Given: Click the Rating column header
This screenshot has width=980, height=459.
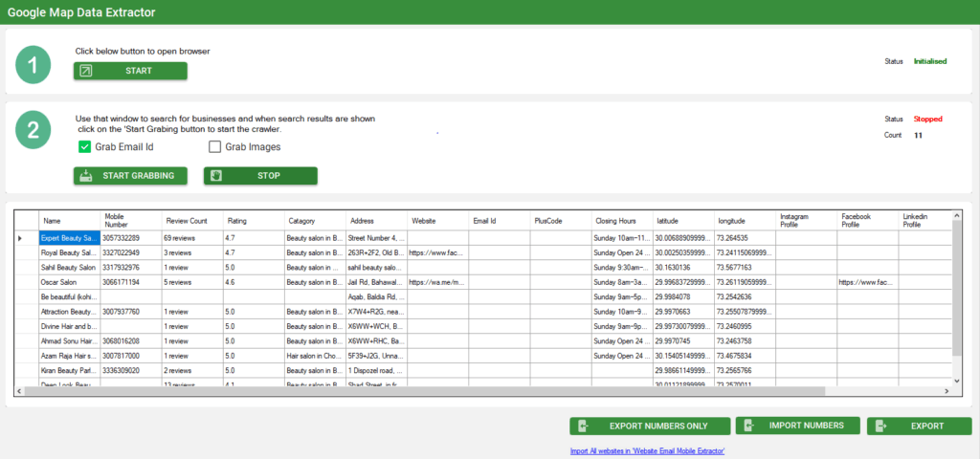Looking at the screenshot, I should pyautogui.click(x=254, y=221).
